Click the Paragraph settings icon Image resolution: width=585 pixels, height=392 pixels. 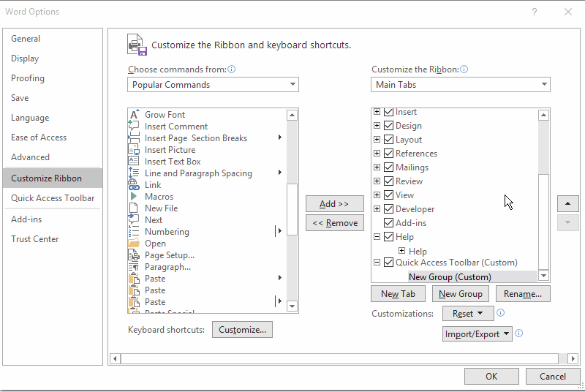(x=134, y=267)
